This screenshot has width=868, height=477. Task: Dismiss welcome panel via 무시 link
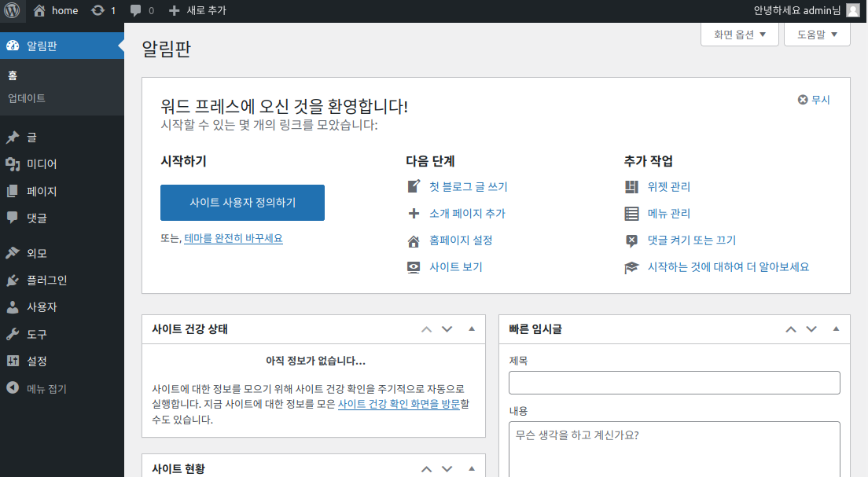(x=820, y=100)
